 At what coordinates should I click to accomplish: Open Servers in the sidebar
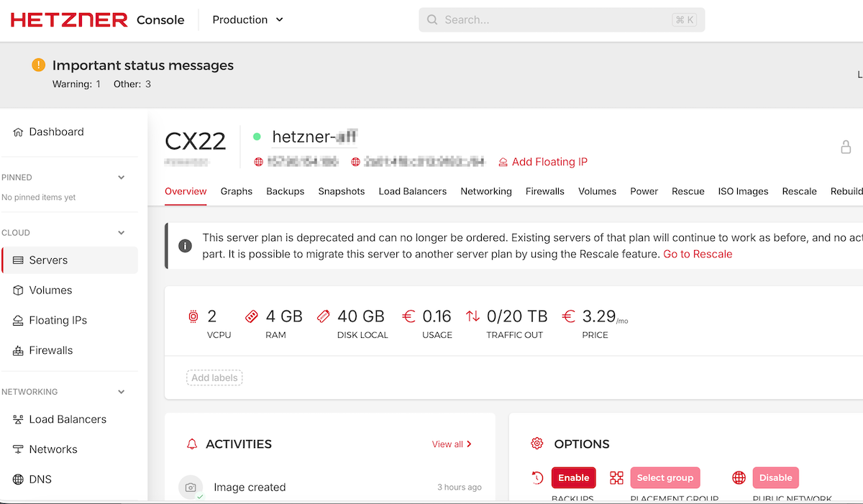coord(70,260)
